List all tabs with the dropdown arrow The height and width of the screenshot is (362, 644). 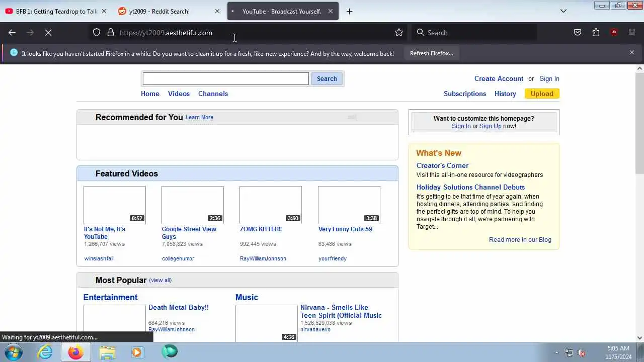[563, 11]
